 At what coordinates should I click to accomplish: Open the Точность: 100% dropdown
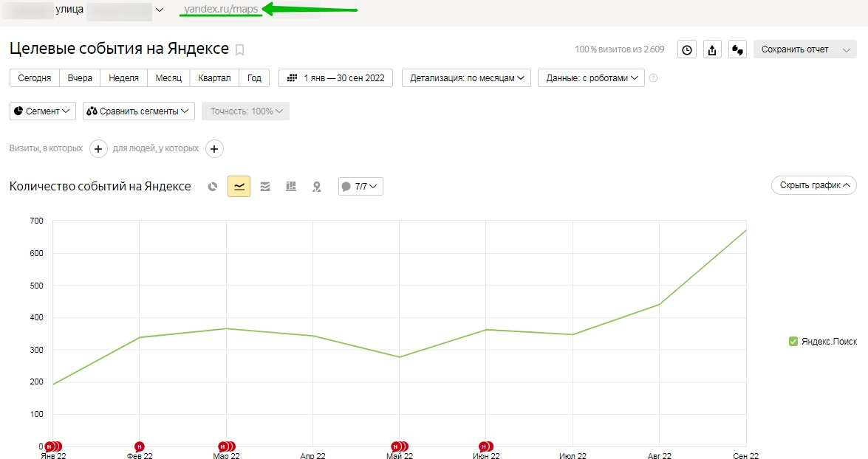pos(245,111)
